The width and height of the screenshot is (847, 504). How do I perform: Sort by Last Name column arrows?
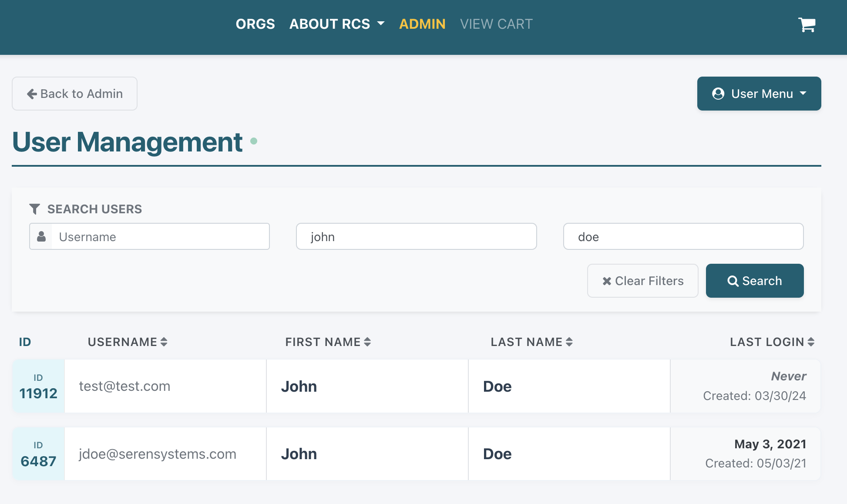(569, 342)
